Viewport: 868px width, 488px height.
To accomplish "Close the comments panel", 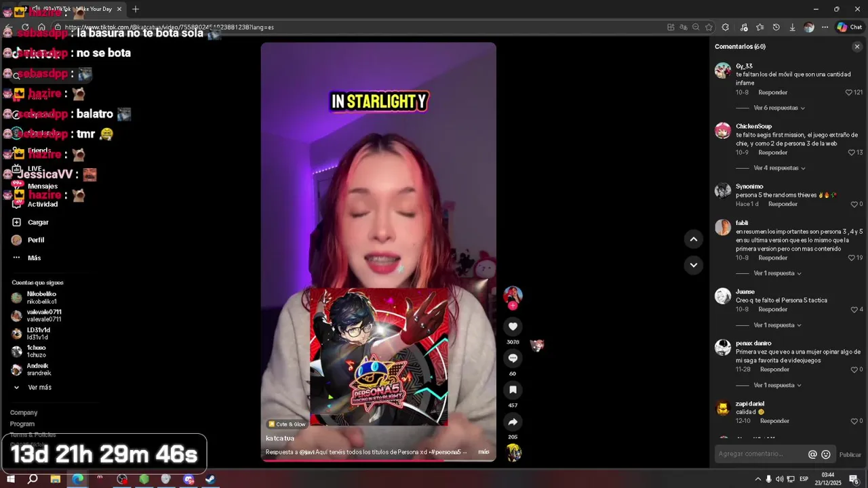I will tap(857, 47).
